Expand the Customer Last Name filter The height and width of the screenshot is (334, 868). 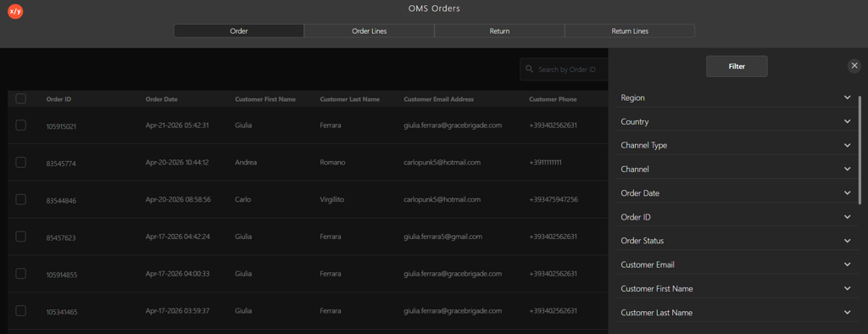tap(737, 313)
